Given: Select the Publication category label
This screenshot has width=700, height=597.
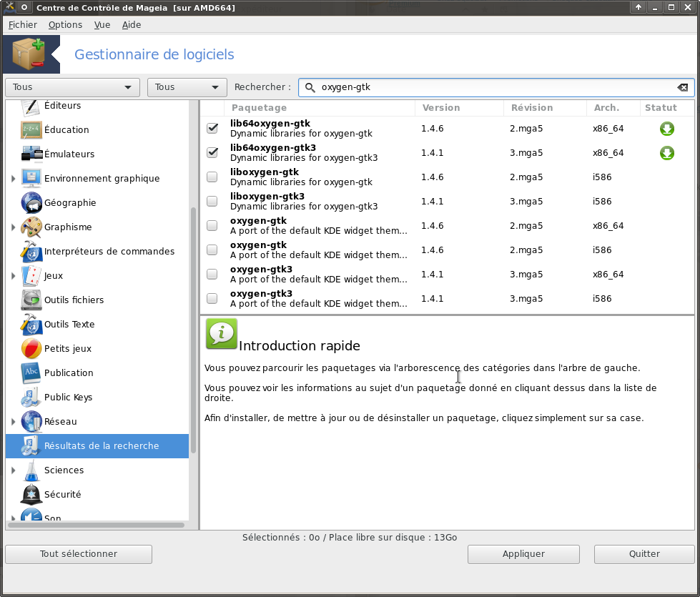Looking at the screenshot, I should pos(69,373).
